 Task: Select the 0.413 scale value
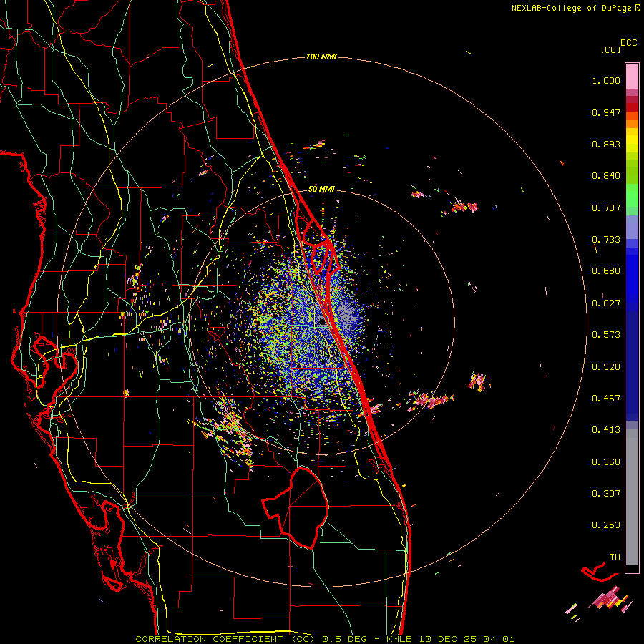pos(606,430)
